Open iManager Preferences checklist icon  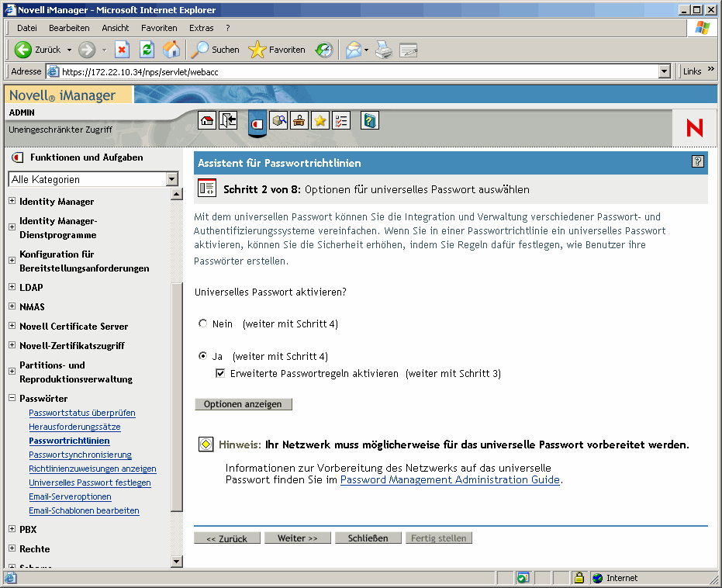pyautogui.click(x=341, y=120)
